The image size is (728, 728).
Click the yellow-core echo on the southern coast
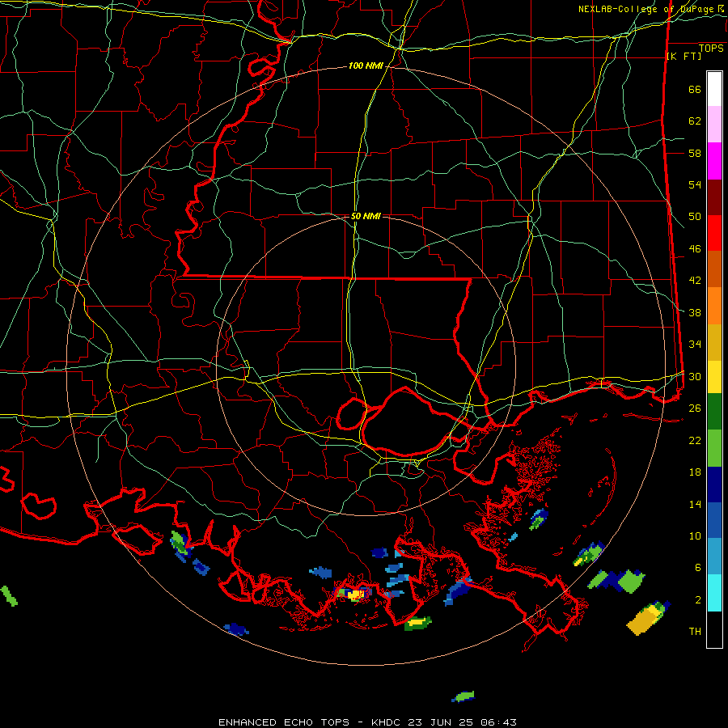click(355, 594)
